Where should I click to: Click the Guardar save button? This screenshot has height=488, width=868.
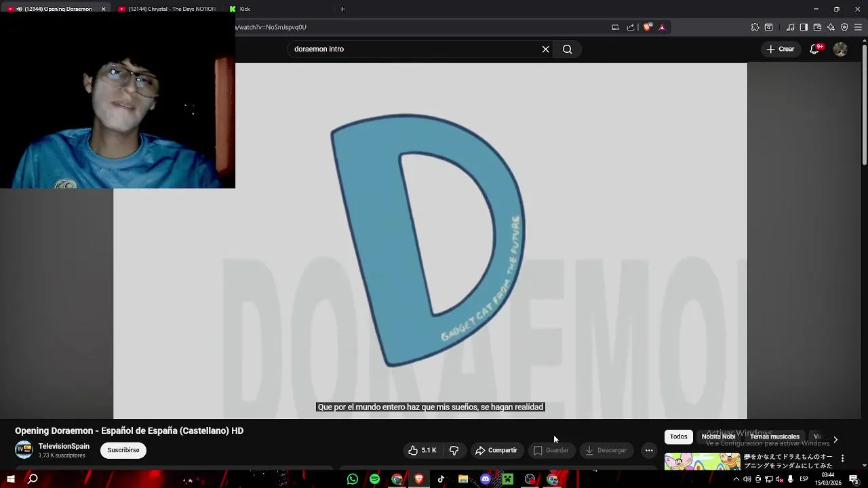(551, 450)
